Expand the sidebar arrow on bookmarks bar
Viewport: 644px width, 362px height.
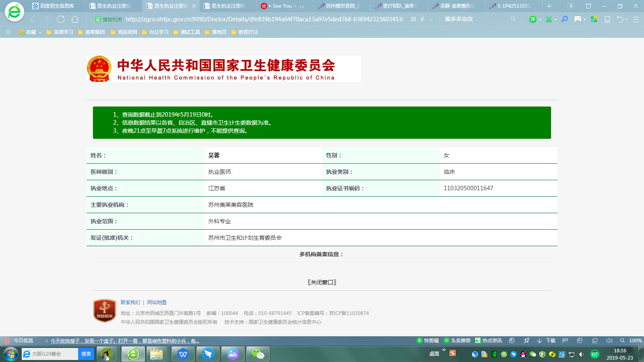tap(8, 32)
